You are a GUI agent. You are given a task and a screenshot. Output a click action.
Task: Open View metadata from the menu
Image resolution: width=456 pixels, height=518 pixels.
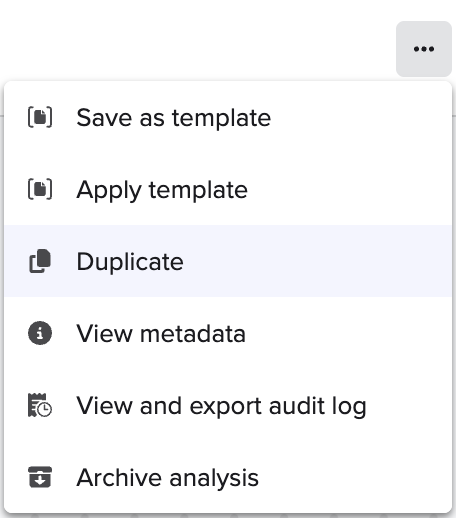tap(228, 333)
